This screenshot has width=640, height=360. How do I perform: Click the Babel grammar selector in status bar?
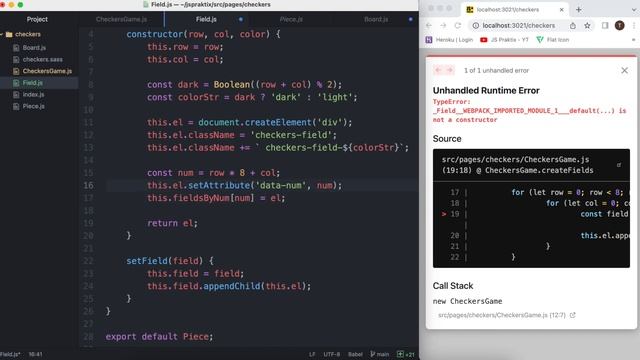355,354
